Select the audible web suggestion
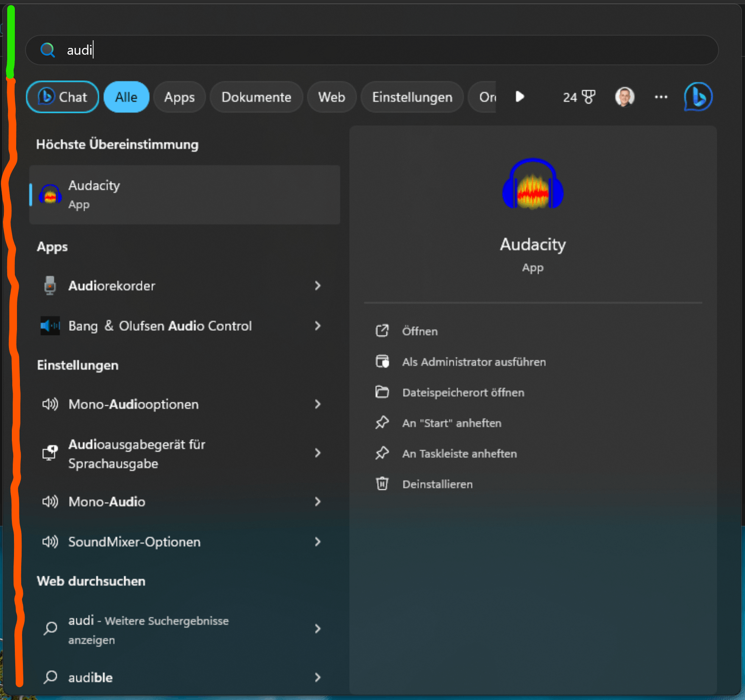This screenshot has height=700, width=745. pyautogui.click(x=184, y=677)
